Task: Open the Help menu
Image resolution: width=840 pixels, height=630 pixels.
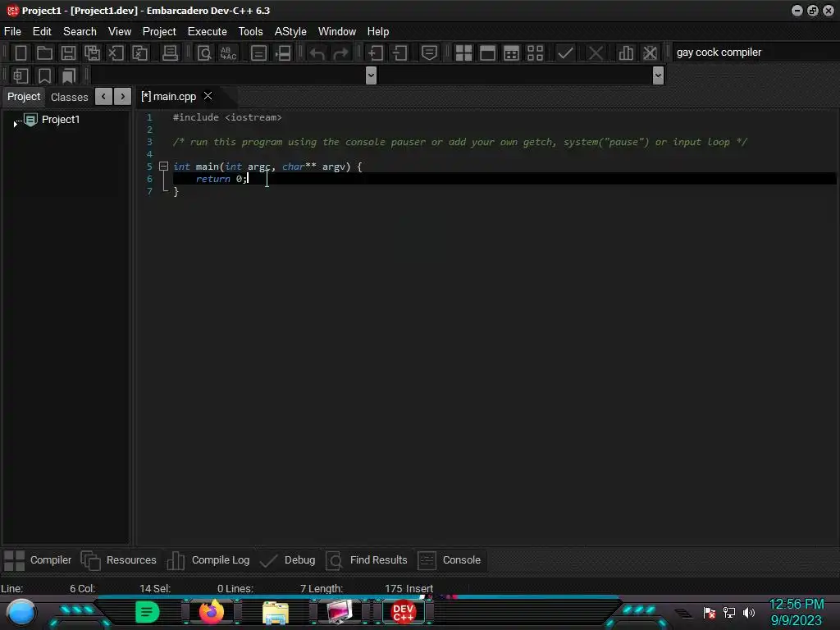Action: tap(377, 32)
